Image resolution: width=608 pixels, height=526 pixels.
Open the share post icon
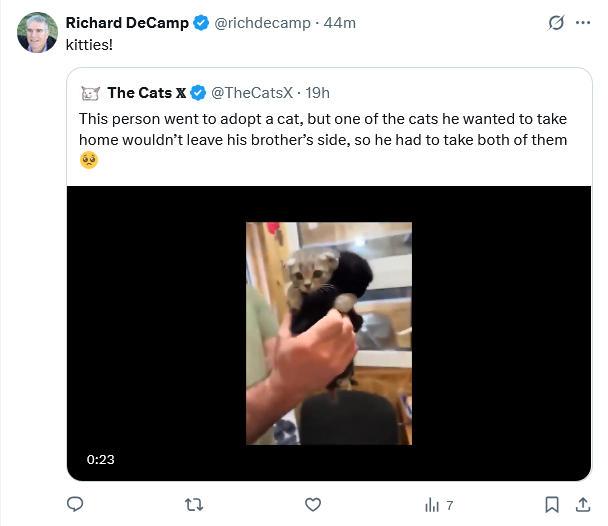(582, 504)
